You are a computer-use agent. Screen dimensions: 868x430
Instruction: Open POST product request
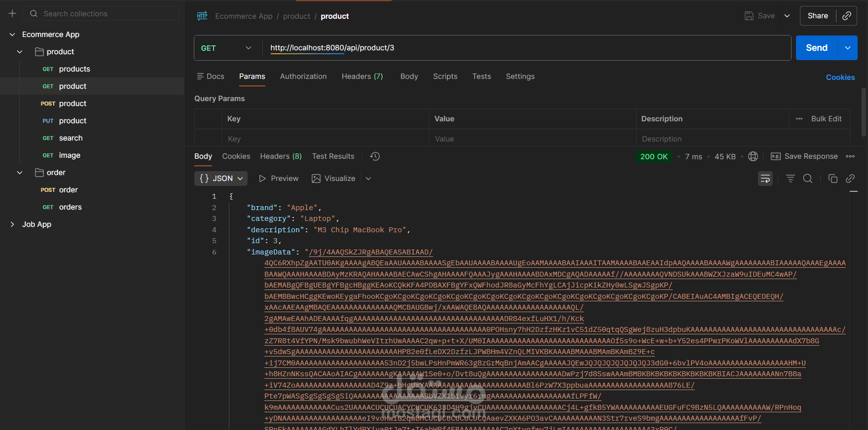point(92,104)
